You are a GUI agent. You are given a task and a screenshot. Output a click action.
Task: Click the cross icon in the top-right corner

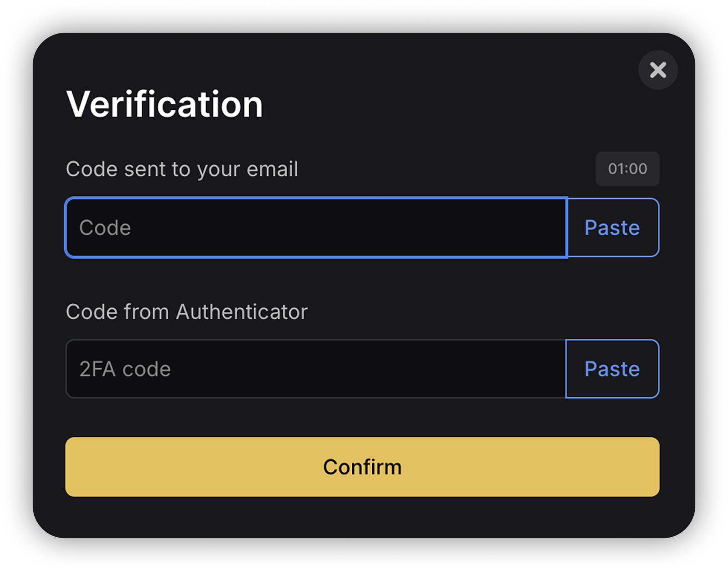pos(658,70)
